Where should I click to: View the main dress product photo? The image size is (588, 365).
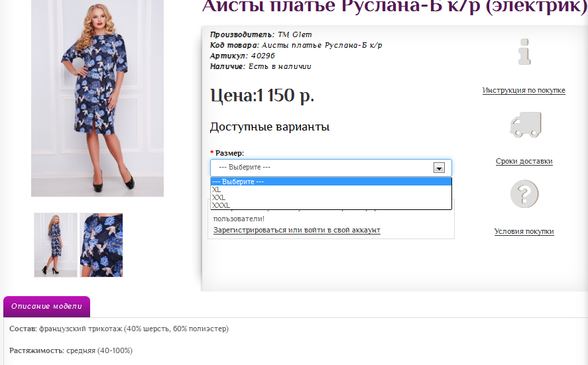click(97, 97)
